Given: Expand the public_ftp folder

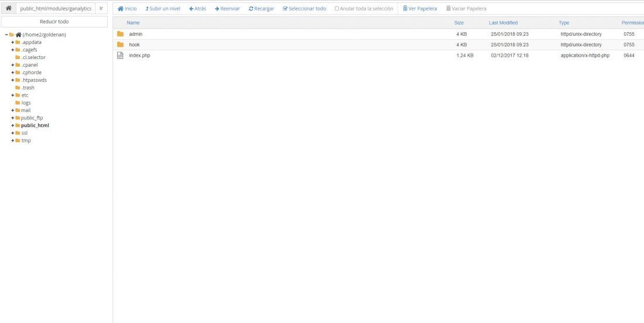Looking at the screenshot, I should coord(13,118).
